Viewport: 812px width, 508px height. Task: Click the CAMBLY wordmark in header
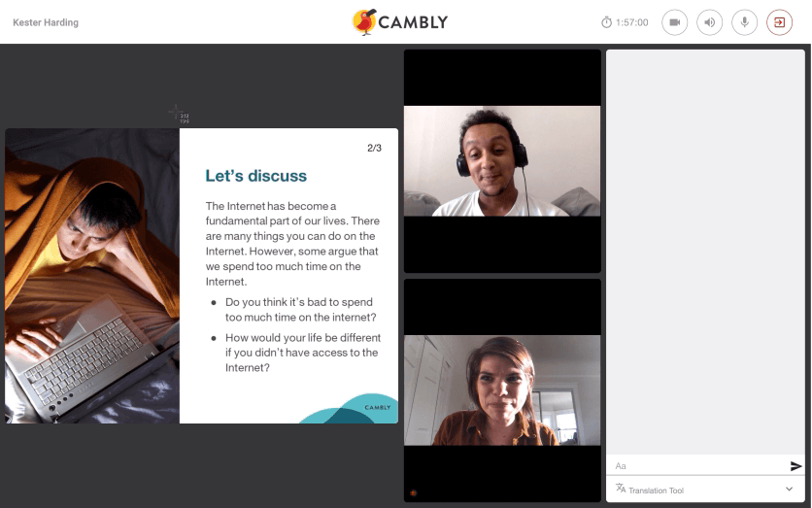pyautogui.click(x=413, y=22)
